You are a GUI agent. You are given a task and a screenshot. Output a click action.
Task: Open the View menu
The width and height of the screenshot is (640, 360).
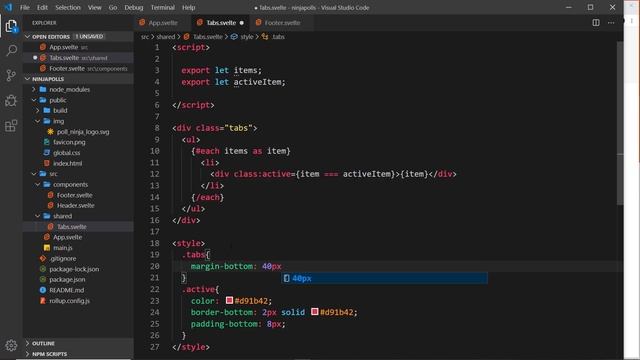point(95,7)
